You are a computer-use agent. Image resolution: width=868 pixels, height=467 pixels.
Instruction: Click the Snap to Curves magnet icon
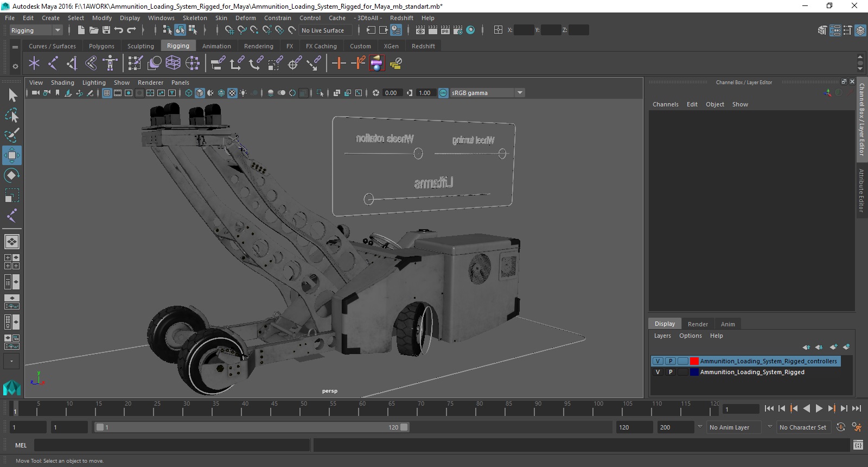pos(242,30)
